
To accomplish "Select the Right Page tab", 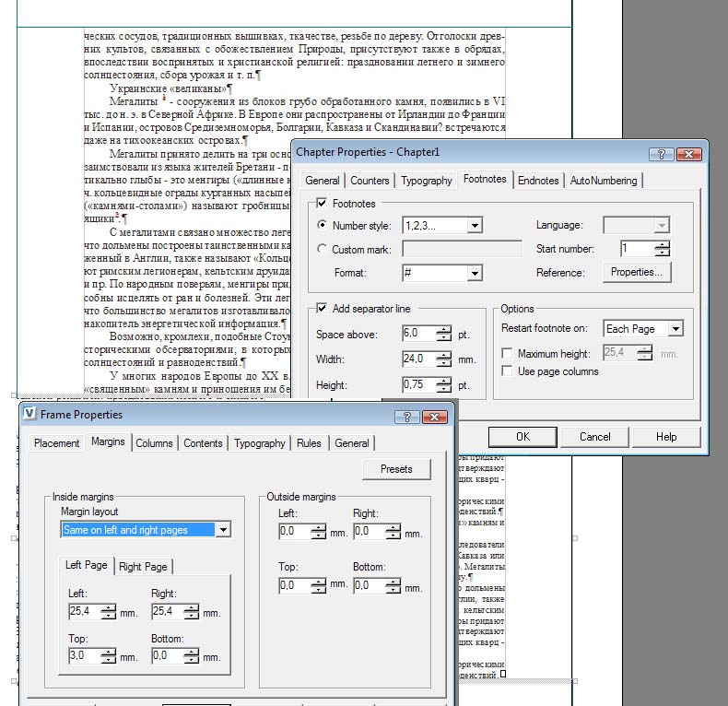I will (x=143, y=567).
